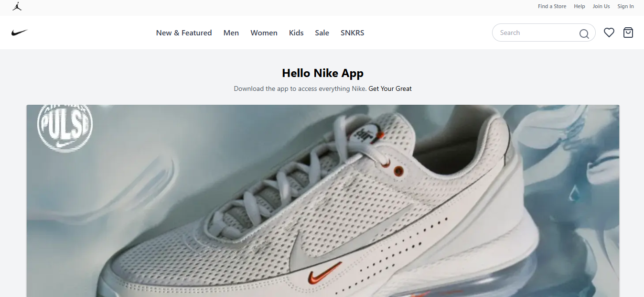Click Sign In in the top bar

pyautogui.click(x=625, y=6)
